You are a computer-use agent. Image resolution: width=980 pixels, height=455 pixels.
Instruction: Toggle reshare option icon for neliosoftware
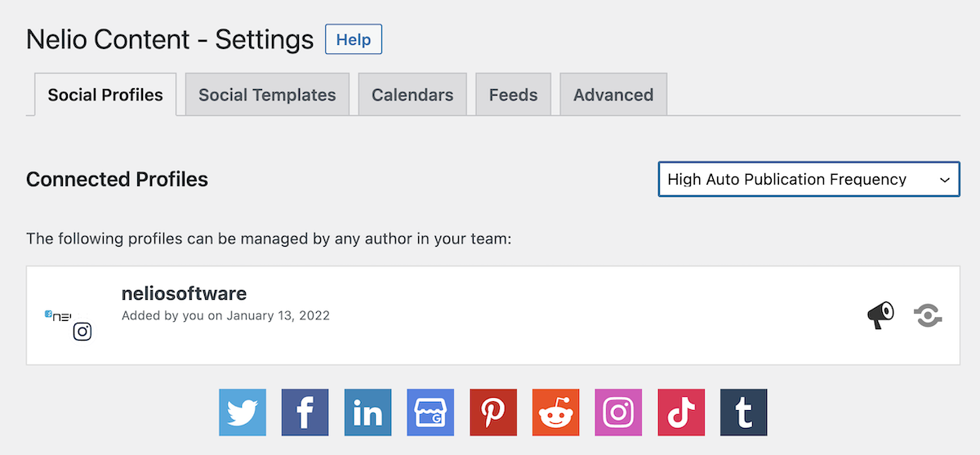point(928,315)
